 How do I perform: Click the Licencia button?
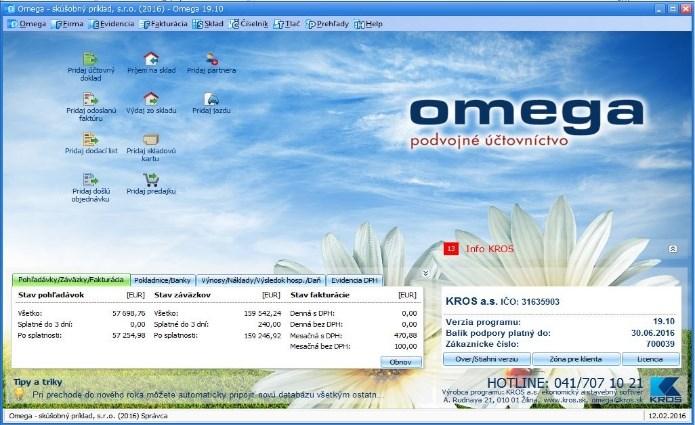650,359
